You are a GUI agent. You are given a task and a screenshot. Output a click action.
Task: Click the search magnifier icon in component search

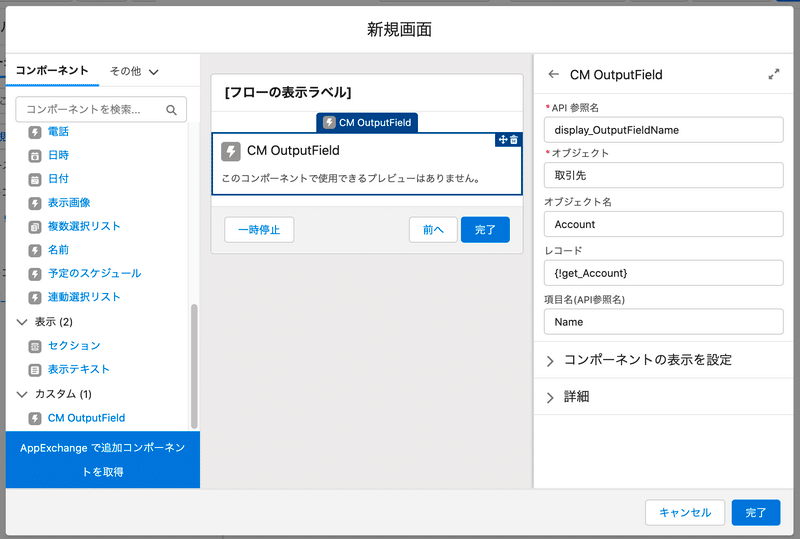click(x=172, y=109)
